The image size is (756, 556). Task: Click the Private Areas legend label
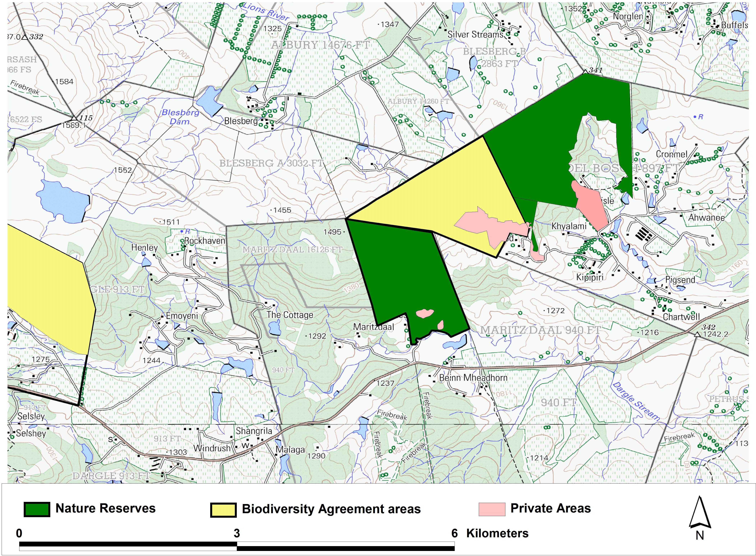(x=550, y=508)
